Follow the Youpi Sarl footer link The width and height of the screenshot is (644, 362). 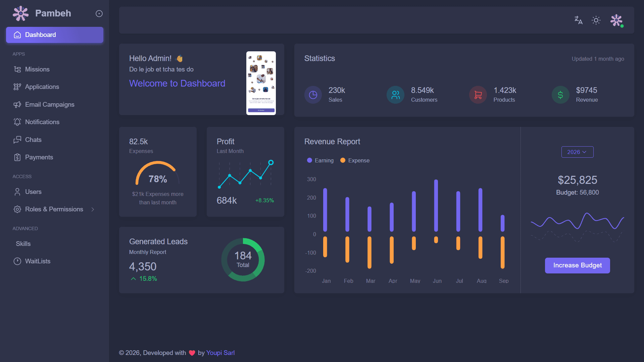click(x=220, y=353)
